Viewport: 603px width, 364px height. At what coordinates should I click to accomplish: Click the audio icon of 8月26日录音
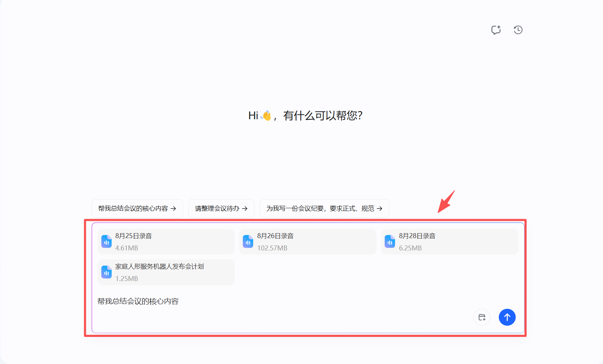[x=248, y=242]
